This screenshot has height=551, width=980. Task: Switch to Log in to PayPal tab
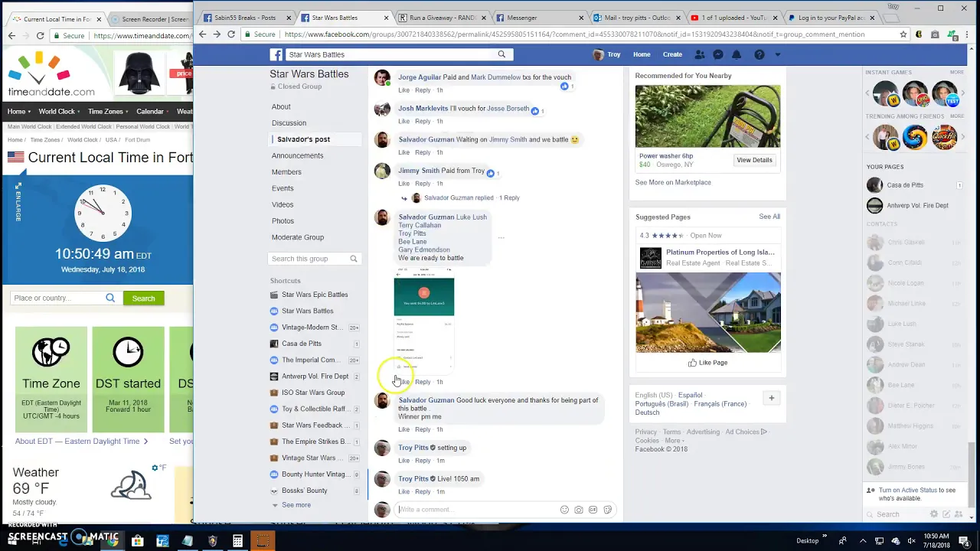(x=830, y=18)
